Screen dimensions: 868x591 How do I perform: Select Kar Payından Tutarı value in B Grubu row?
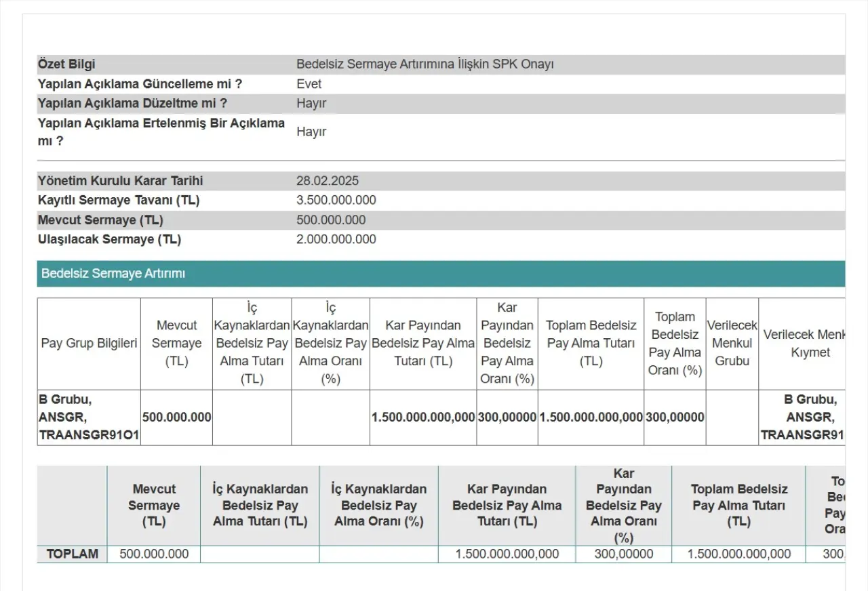coord(423,417)
